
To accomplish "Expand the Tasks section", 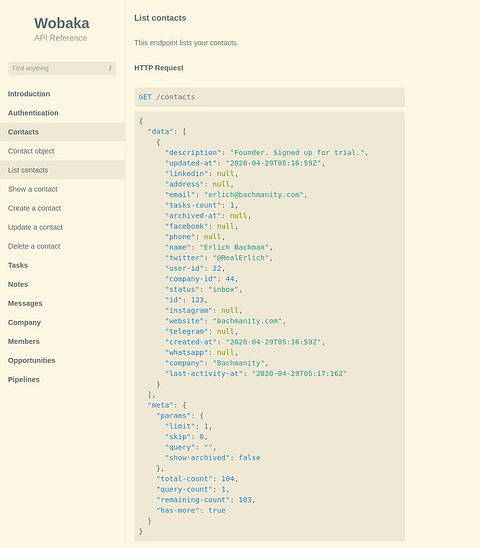I will pos(18,265).
